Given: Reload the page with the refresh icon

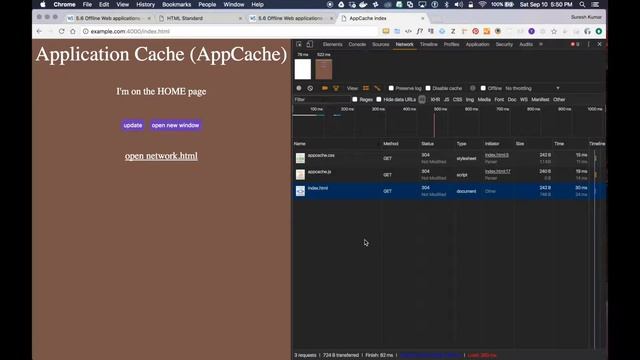Looking at the screenshot, I should pyautogui.click(x=61, y=31).
